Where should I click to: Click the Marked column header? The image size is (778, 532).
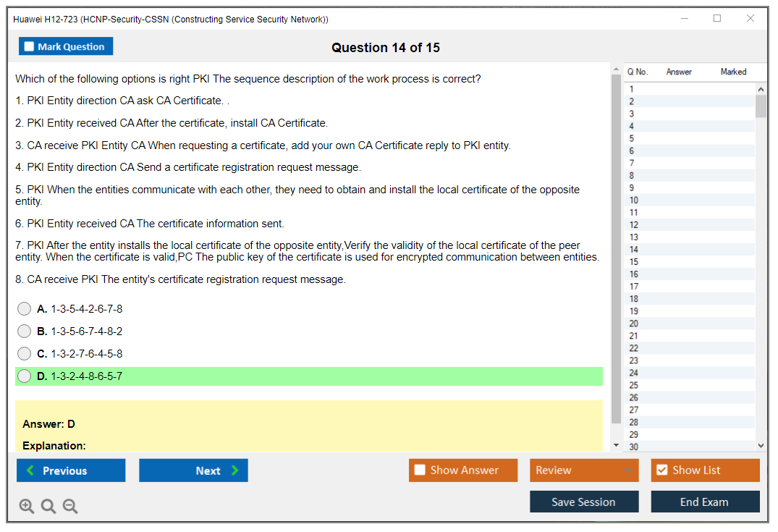tap(733, 72)
